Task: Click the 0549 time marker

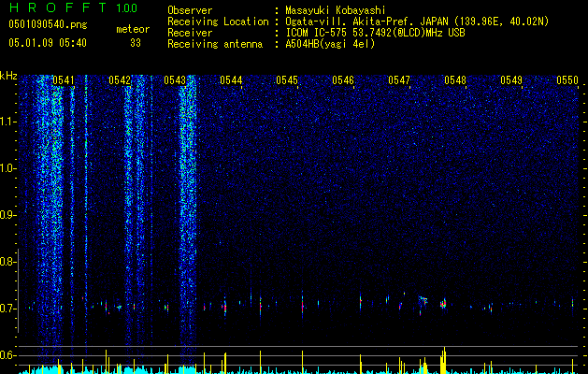Action: 511,80
